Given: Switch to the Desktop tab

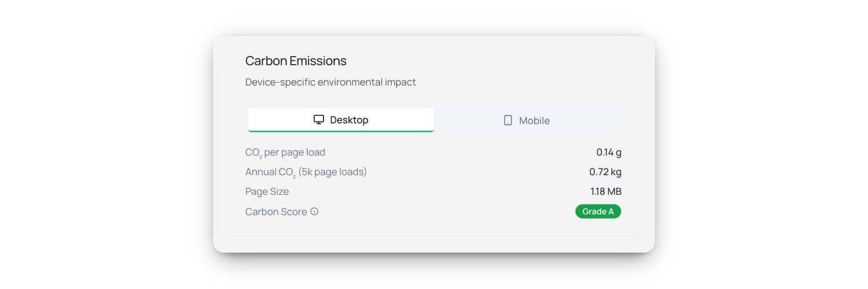Looking at the screenshot, I should click(x=341, y=120).
